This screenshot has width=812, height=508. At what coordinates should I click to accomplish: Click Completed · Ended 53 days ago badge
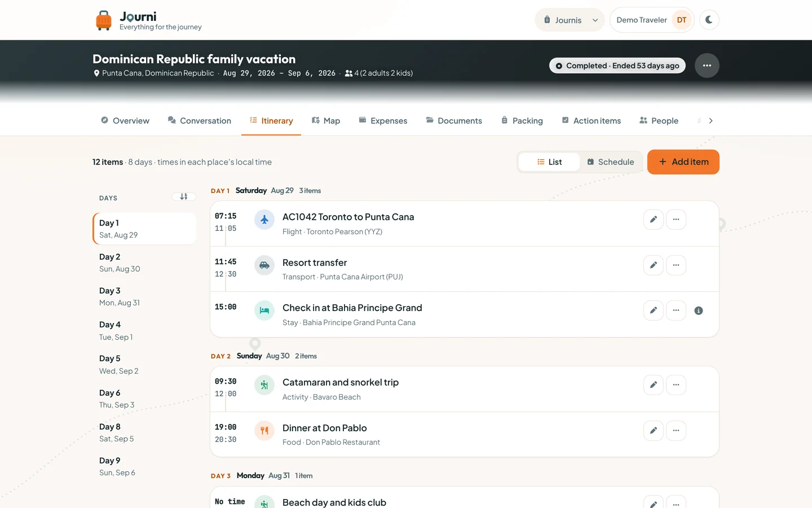coord(617,65)
